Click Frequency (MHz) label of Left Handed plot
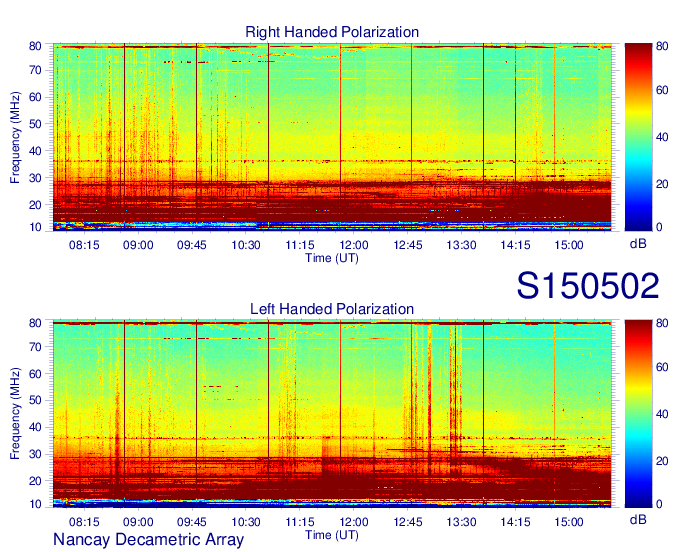This screenshot has height=552, width=680. pos(15,414)
